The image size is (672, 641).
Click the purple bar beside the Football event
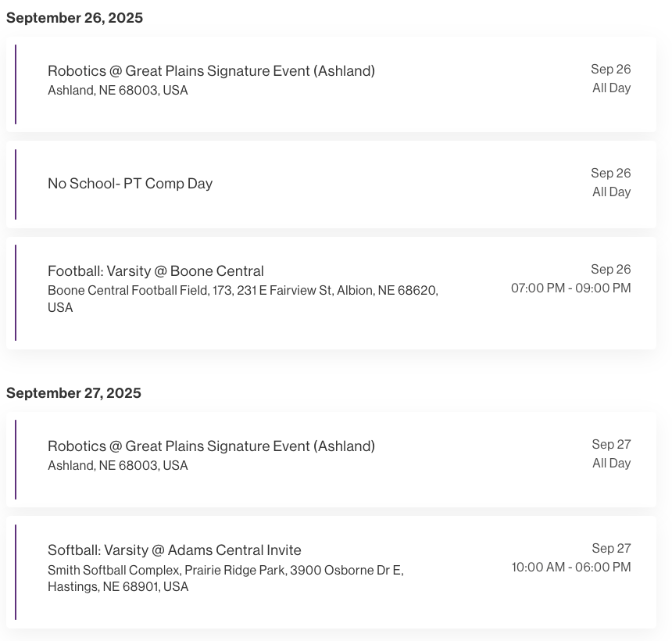click(16, 292)
